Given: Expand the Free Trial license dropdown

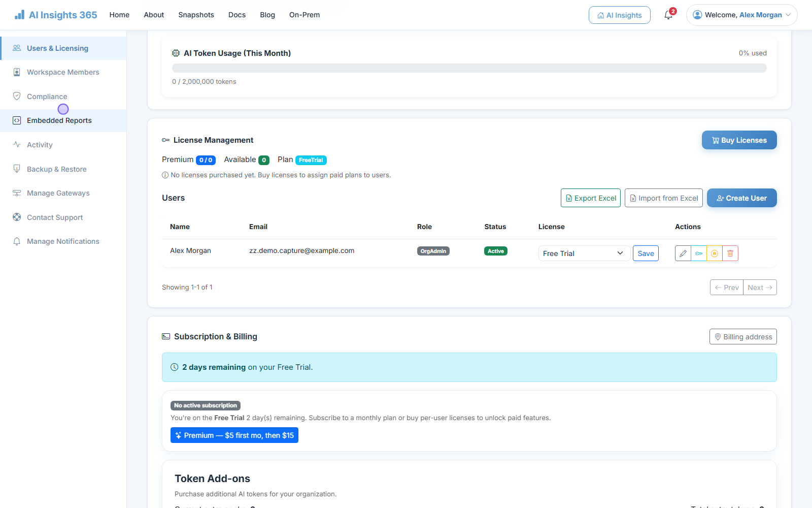Looking at the screenshot, I should (584, 253).
